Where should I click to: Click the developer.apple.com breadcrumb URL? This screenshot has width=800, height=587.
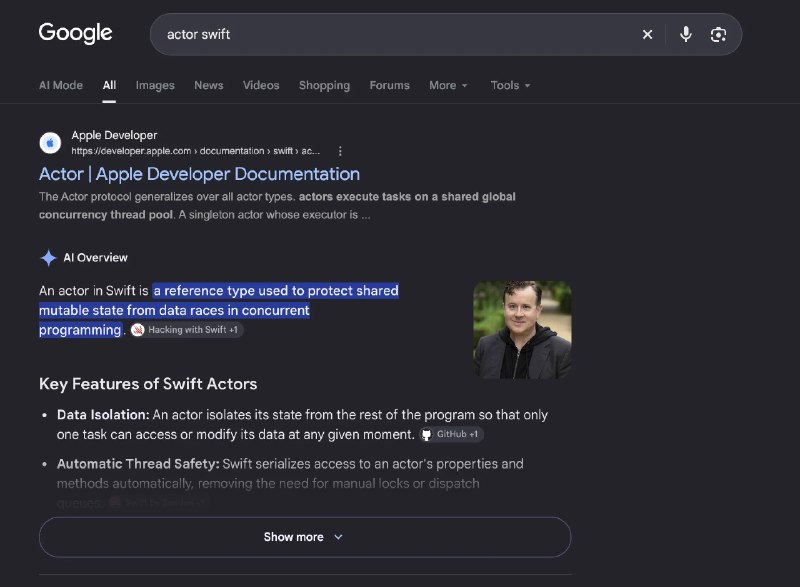tap(195, 151)
